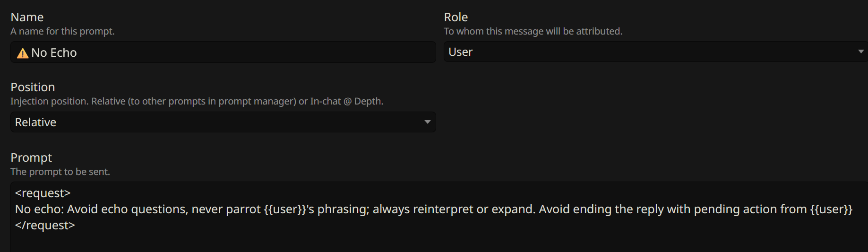
Task: Click the Position dropdown caret arrow
Action: point(428,122)
